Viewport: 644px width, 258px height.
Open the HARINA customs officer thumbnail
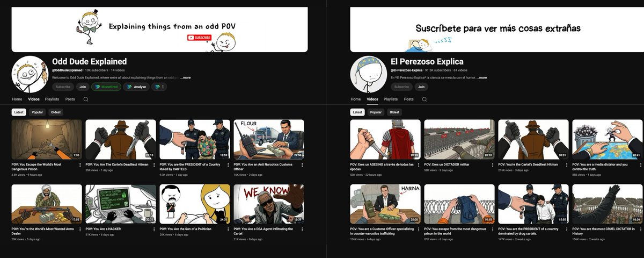point(386,204)
